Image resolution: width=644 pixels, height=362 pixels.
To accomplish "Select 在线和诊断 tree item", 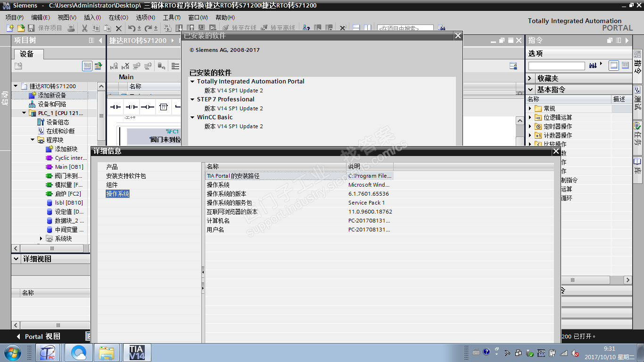I will pos(60,131).
